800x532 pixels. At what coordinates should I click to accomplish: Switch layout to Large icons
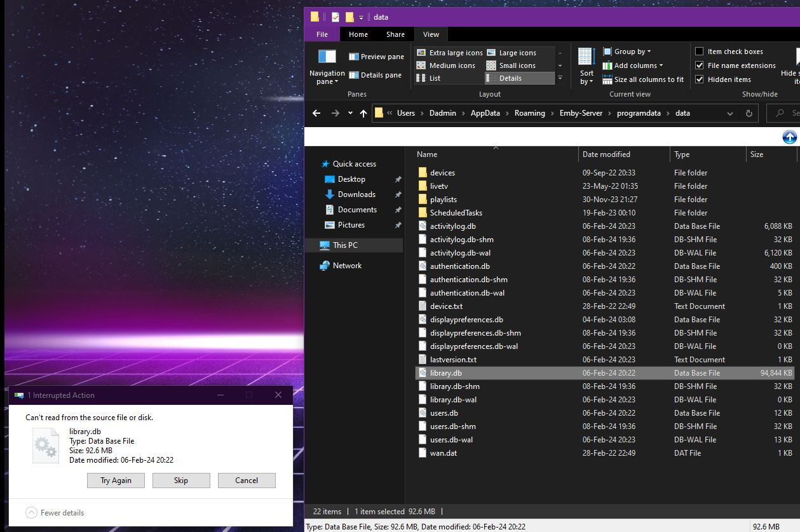click(512, 53)
